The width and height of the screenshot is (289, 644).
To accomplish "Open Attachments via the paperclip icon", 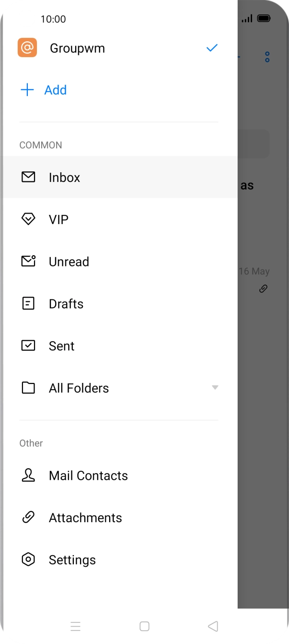I will click(x=28, y=517).
